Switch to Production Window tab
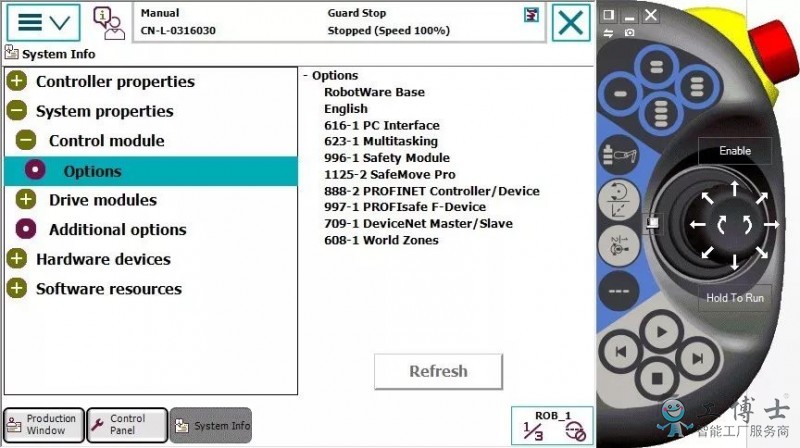 [44, 425]
